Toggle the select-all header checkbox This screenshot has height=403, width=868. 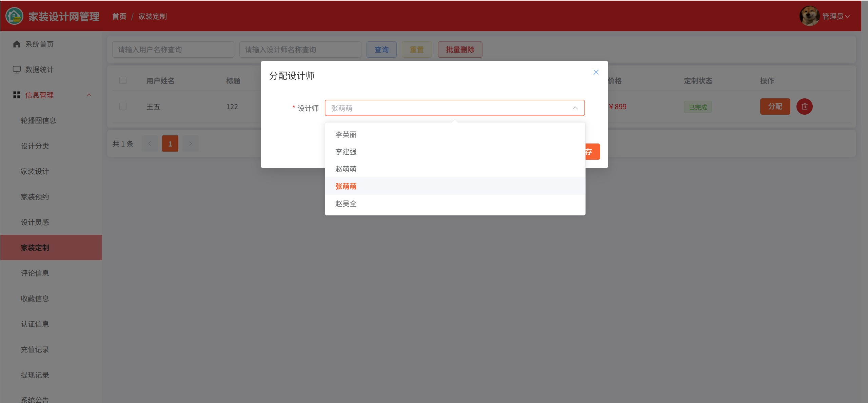pos(123,80)
